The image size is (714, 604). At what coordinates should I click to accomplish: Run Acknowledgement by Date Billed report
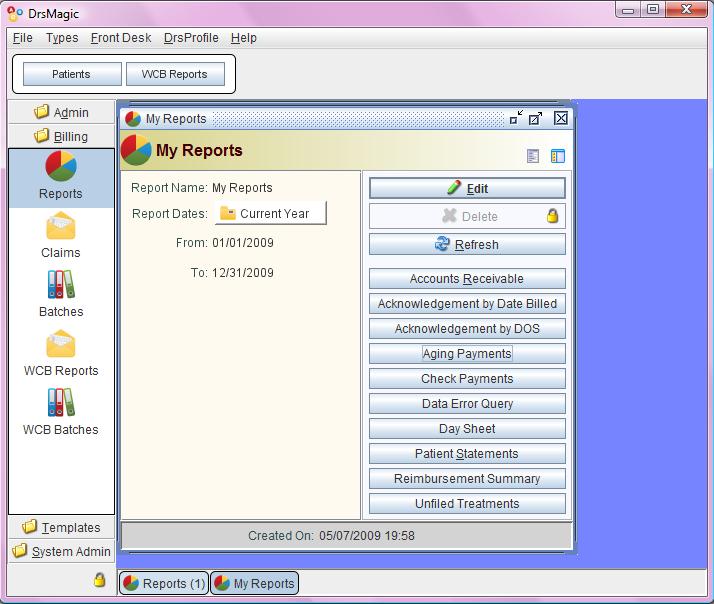pyautogui.click(x=467, y=303)
